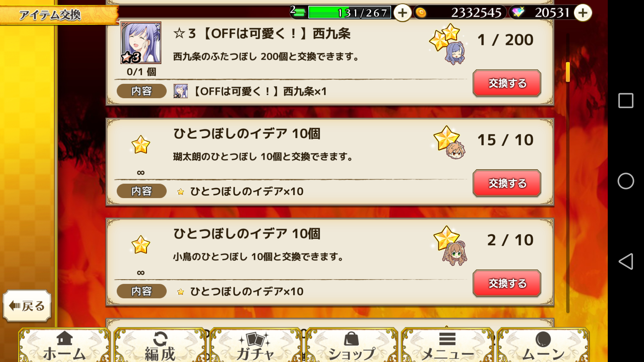Open the ☆3 西九条 character card thumbnail
This screenshot has height=362, width=644.
[141, 43]
